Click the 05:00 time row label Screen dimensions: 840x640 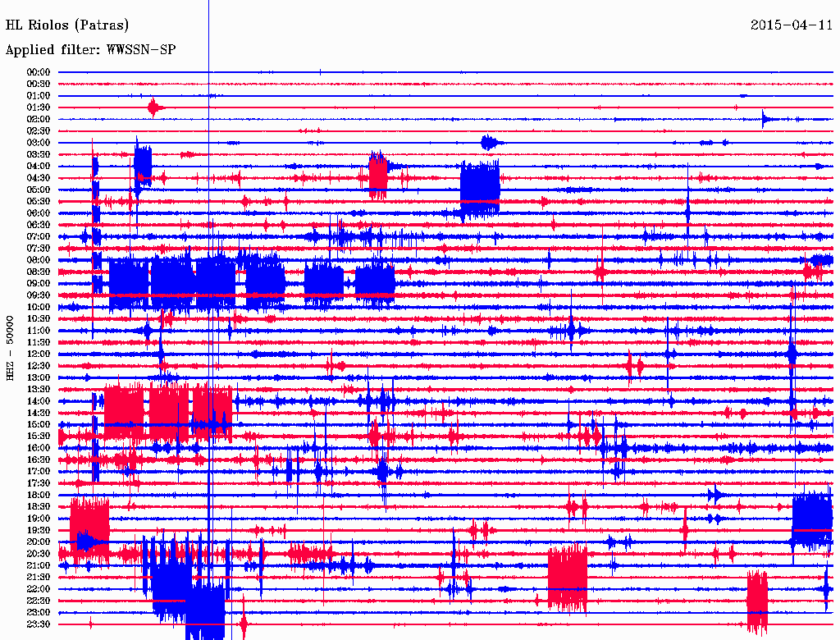[39, 190]
